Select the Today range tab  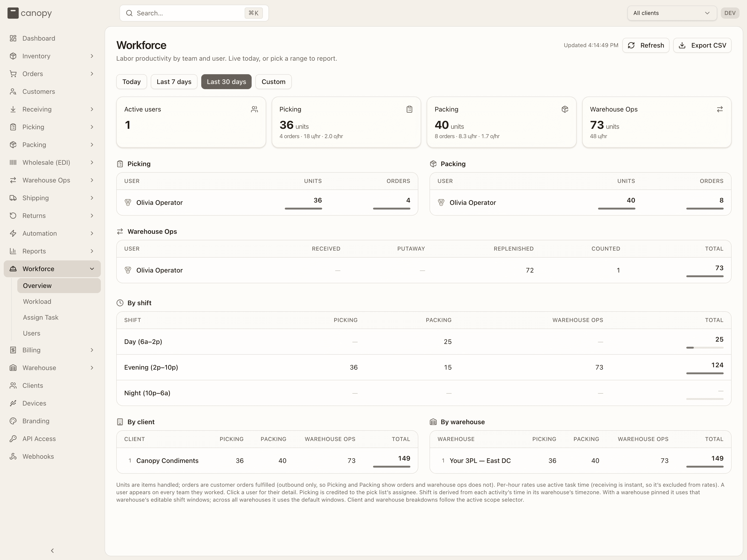pyautogui.click(x=131, y=82)
